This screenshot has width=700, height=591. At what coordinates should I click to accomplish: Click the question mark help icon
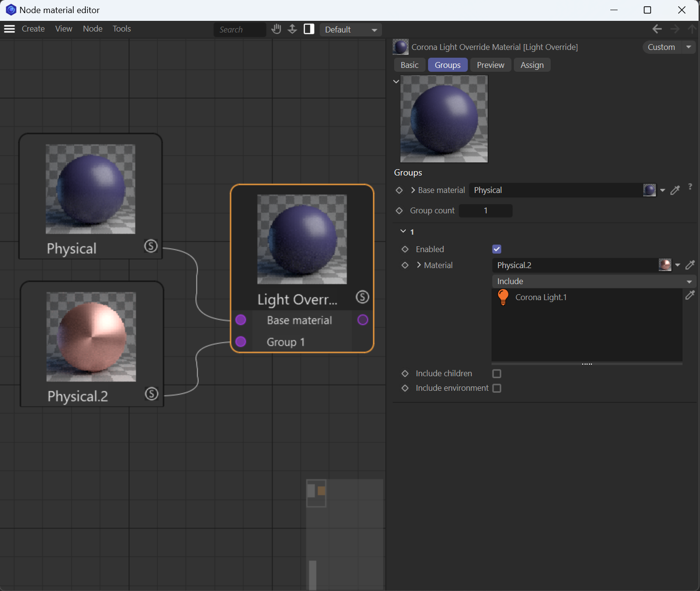point(690,187)
